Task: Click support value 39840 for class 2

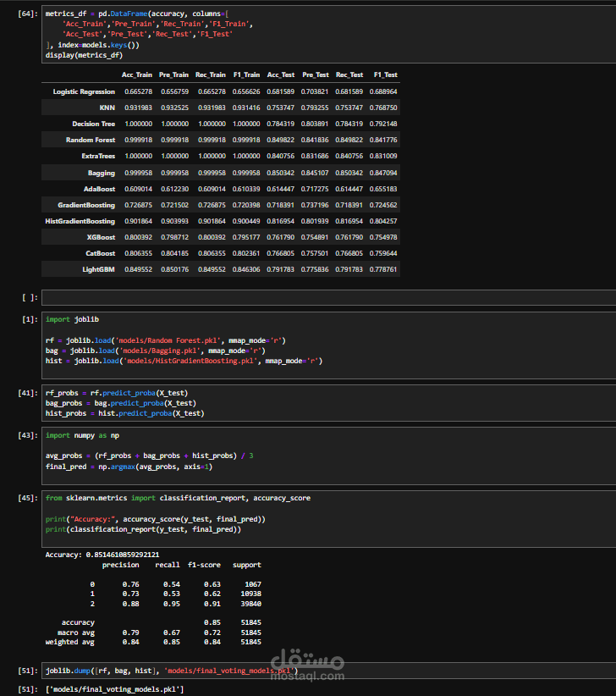Action: [251, 604]
